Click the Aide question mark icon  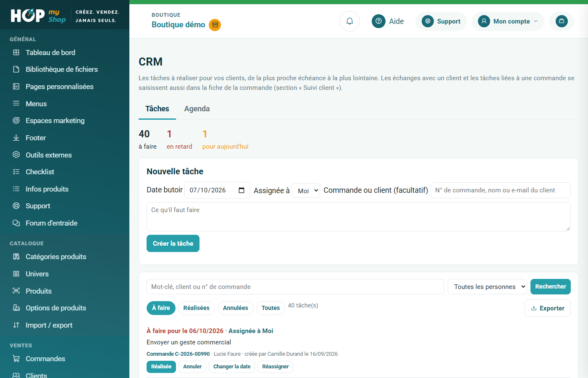(x=378, y=21)
